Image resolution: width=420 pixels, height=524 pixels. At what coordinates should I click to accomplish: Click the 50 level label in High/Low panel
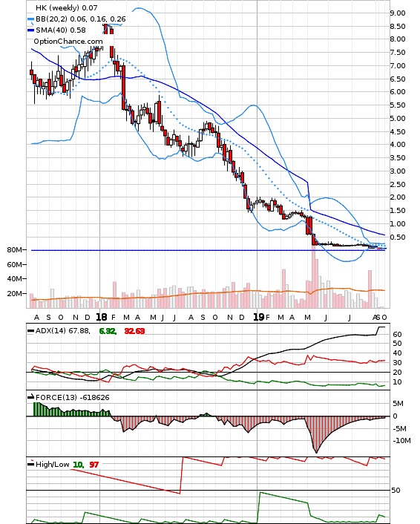coord(396,491)
